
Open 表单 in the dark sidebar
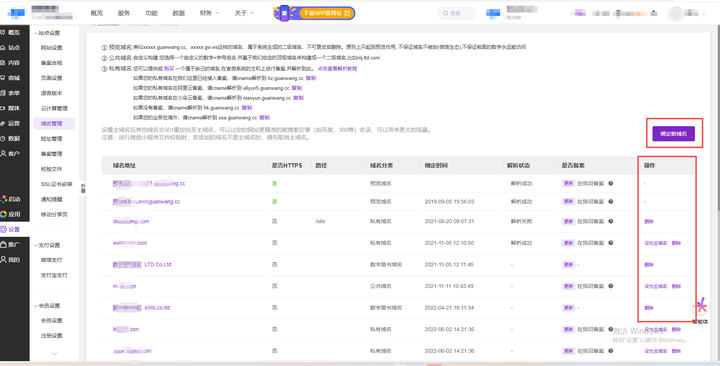pyautogui.click(x=10, y=93)
